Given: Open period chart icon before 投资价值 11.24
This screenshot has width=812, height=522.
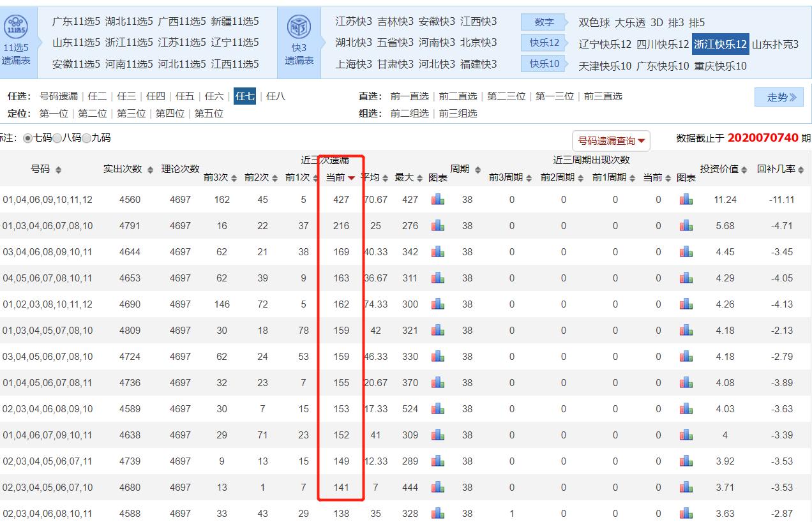Looking at the screenshot, I should (x=686, y=200).
